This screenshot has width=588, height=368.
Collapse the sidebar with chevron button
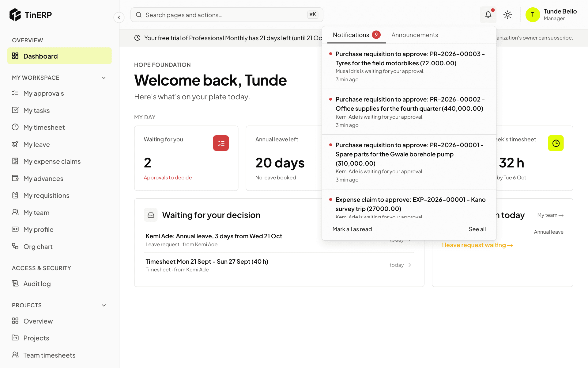click(119, 17)
